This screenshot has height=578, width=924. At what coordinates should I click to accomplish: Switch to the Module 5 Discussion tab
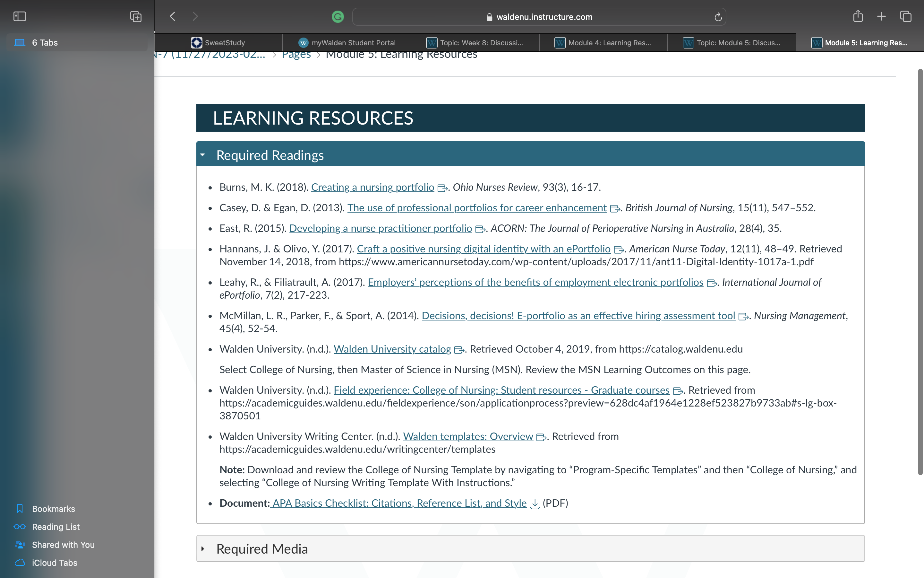pyautogui.click(x=732, y=42)
